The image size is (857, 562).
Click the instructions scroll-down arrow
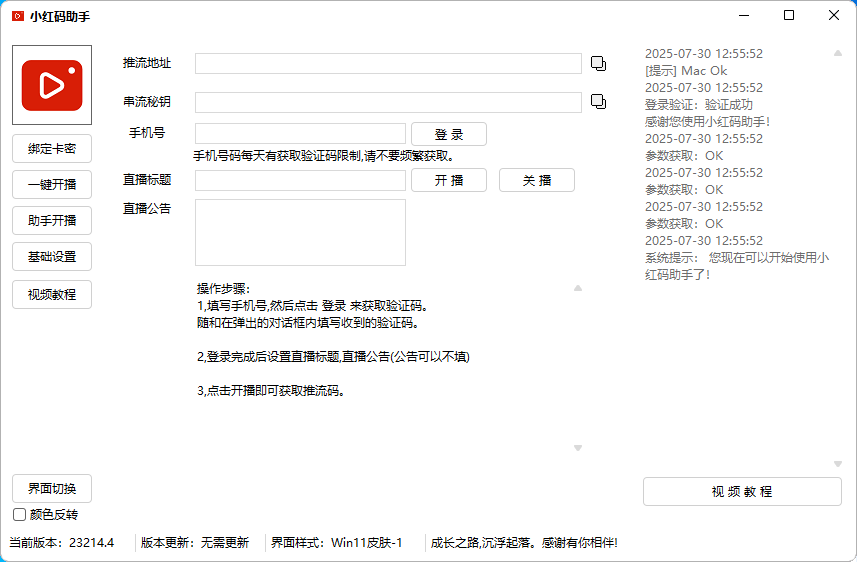(x=578, y=448)
